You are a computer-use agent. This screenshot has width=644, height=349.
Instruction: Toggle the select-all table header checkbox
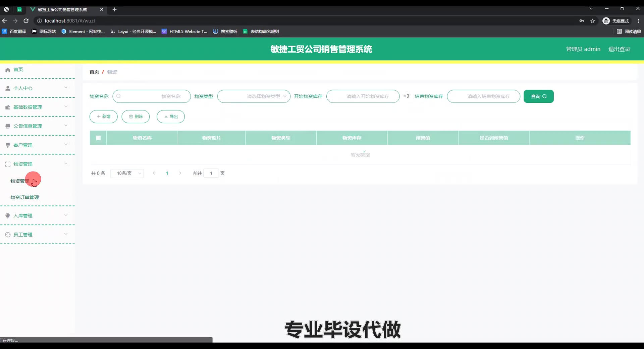point(98,138)
